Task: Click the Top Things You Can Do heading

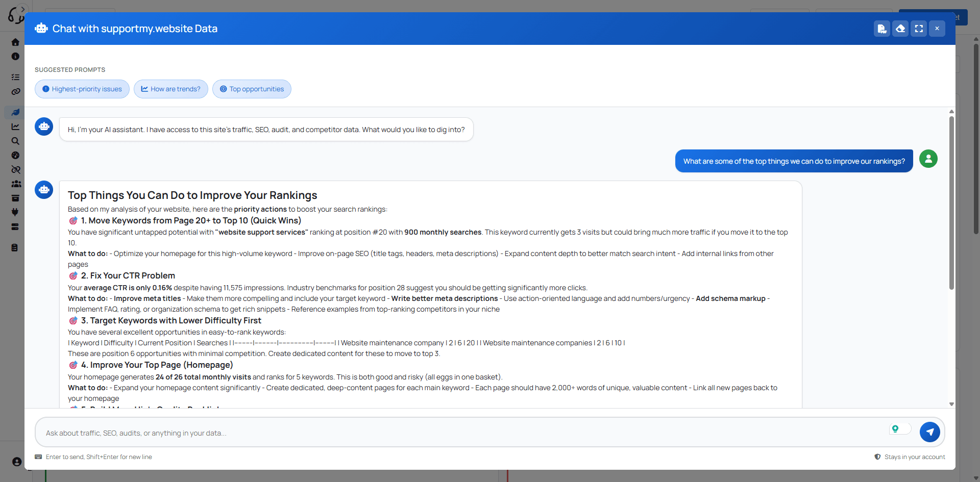Action: (x=192, y=195)
